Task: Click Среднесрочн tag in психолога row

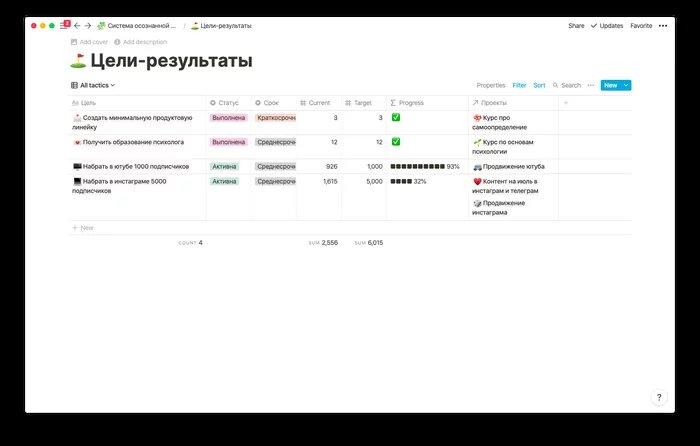Action: pos(275,142)
